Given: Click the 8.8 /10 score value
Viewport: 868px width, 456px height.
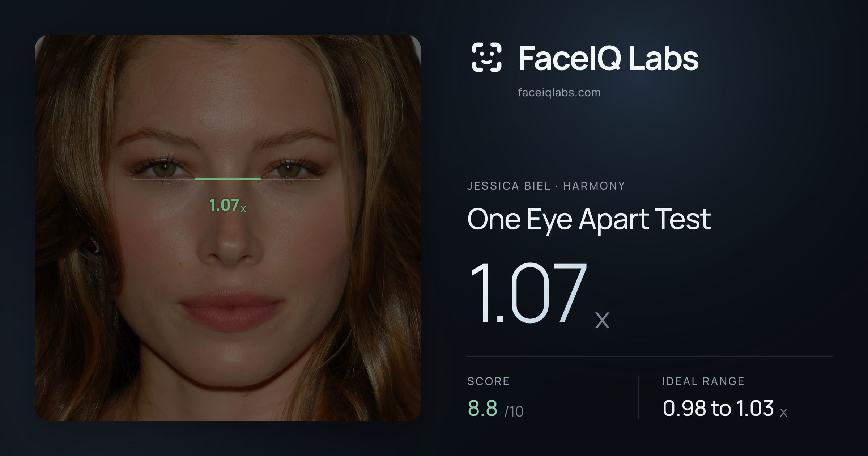Looking at the screenshot, I should click(495, 409).
